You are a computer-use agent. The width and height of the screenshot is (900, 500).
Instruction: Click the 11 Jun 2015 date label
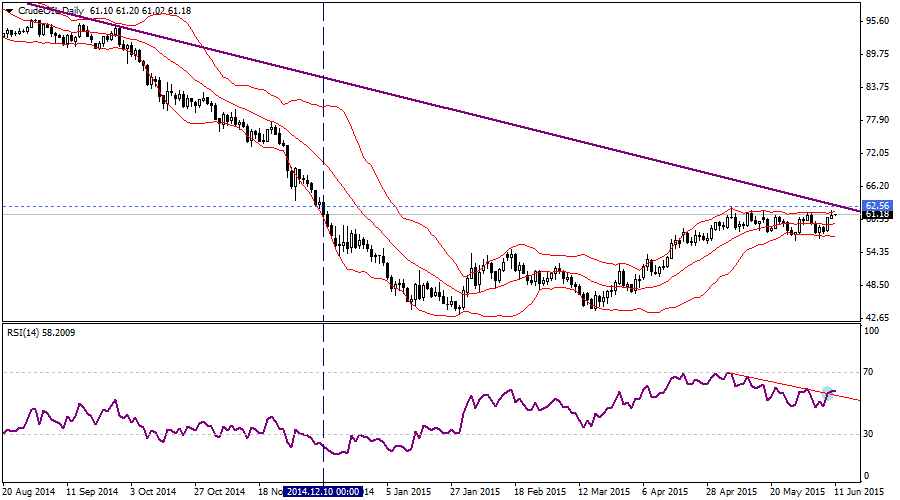(x=858, y=492)
